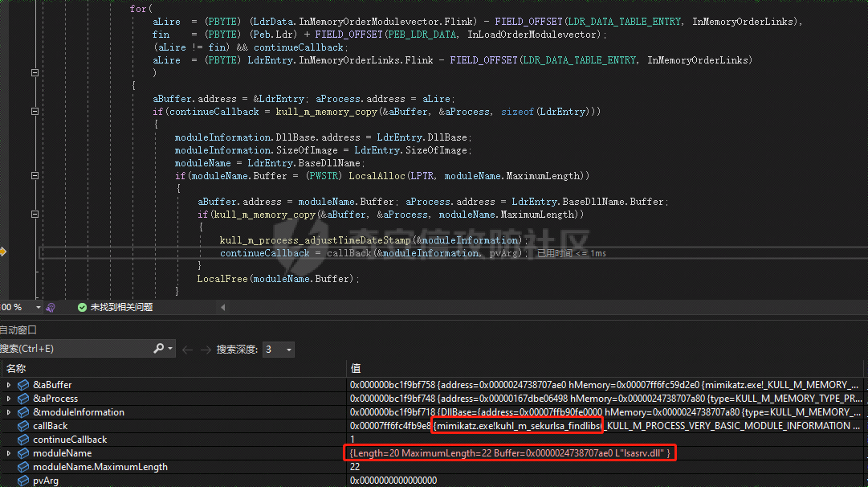This screenshot has height=487, width=868.
Task: Click the &aProcess value cell
Action: (x=605, y=399)
